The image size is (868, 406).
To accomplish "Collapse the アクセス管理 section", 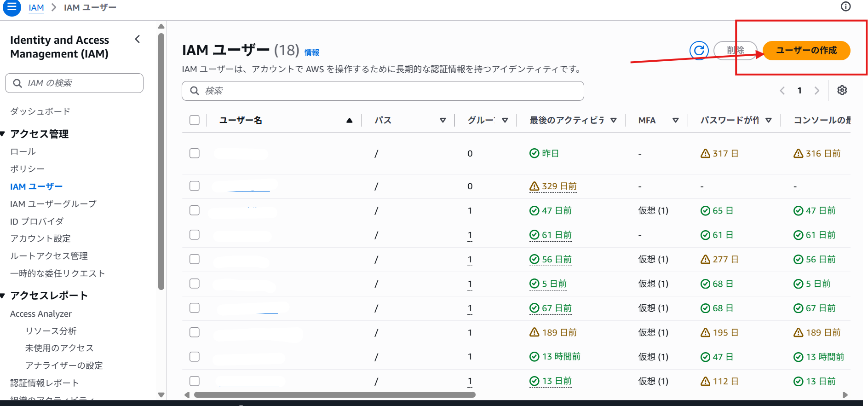I will tap(3, 134).
